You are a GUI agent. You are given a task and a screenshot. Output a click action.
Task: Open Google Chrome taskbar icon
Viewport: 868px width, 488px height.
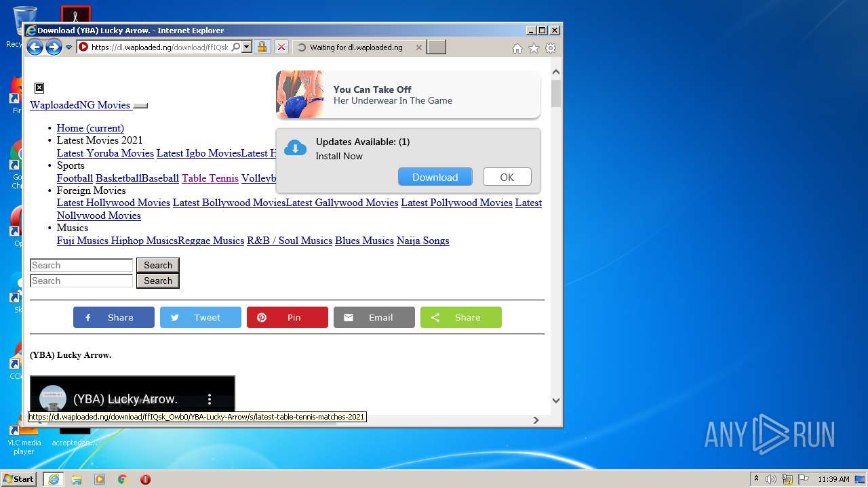pyautogui.click(x=123, y=479)
